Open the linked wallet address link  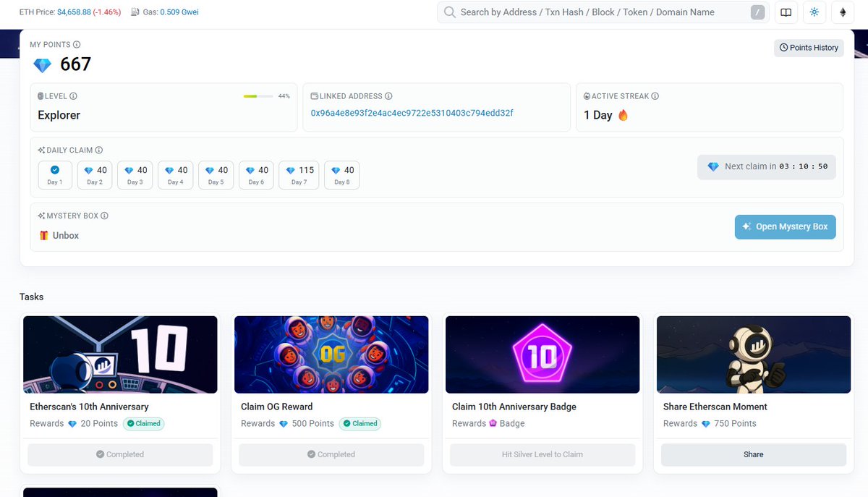click(x=412, y=114)
